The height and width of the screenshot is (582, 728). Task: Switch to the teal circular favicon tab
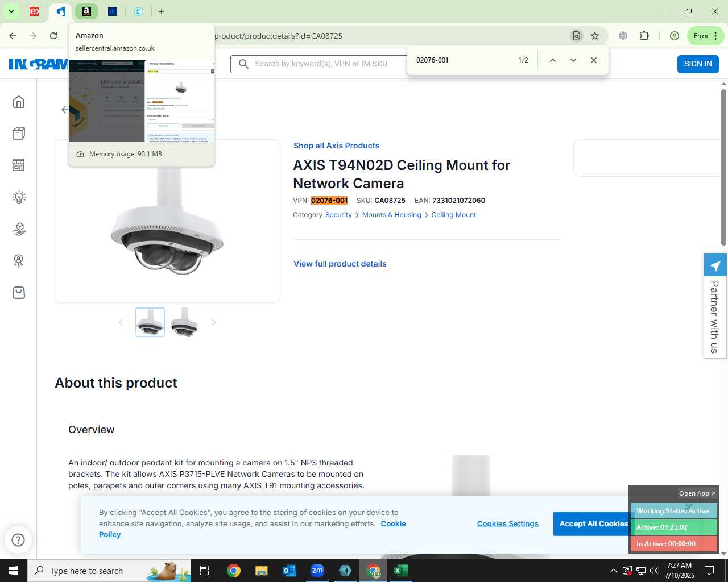(x=139, y=11)
